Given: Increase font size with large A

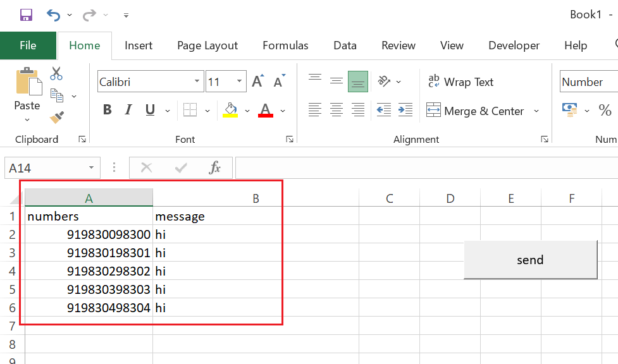Looking at the screenshot, I should (x=257, y=81).
